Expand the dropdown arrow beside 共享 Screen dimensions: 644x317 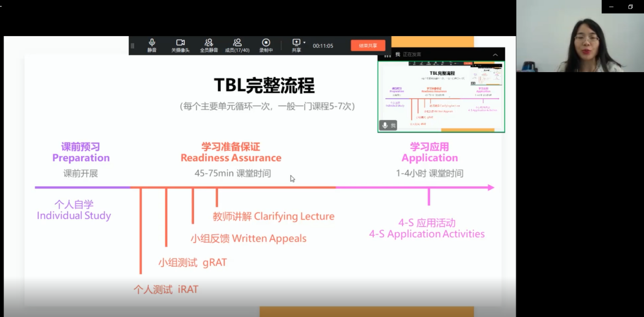pos(305,43)
